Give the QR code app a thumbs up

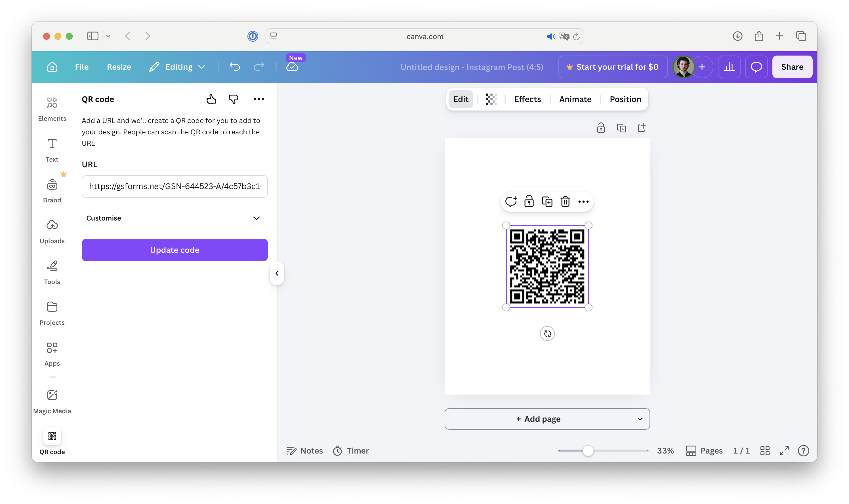[211, 99]
